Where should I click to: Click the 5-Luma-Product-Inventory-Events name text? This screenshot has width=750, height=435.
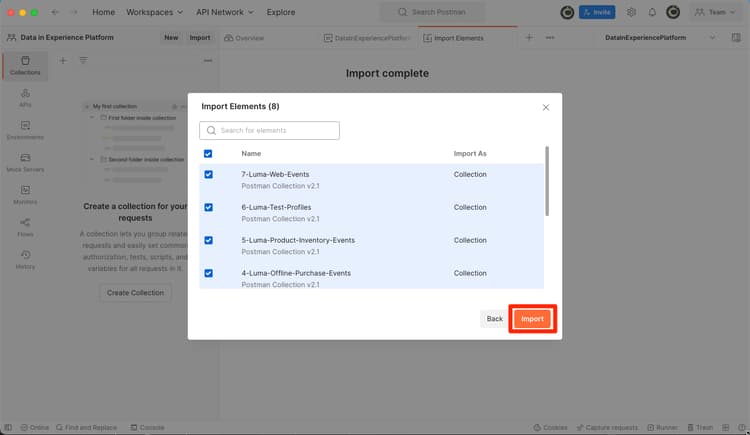coord(298,240)
